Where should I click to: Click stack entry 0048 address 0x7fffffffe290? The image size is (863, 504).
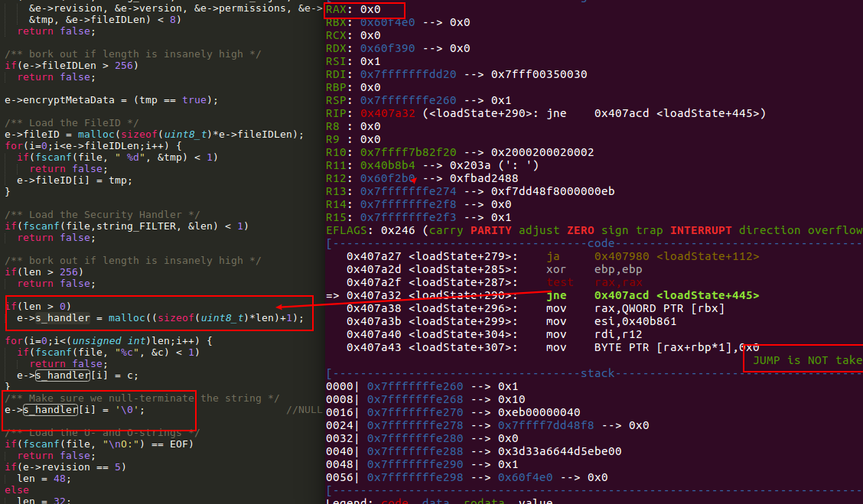[415, 464]
